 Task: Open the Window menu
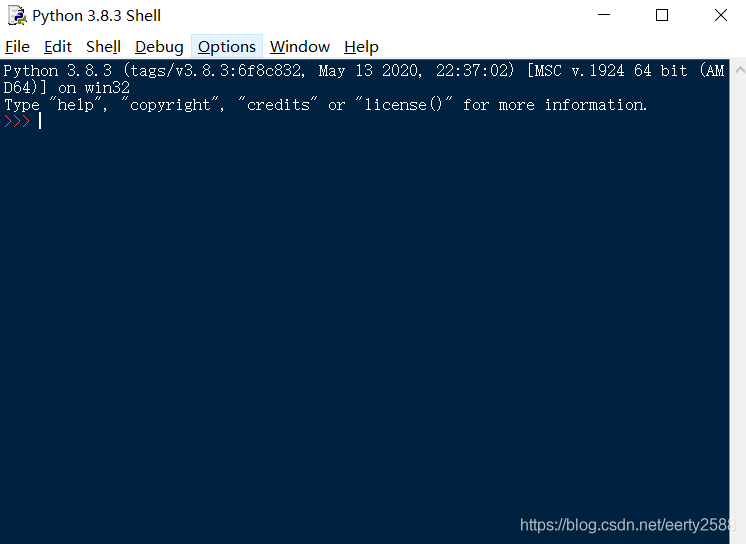coord(300,47)
